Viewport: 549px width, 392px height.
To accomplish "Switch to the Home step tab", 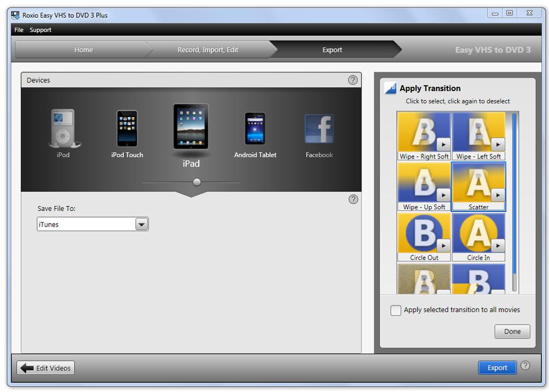I will click(84, 50).
